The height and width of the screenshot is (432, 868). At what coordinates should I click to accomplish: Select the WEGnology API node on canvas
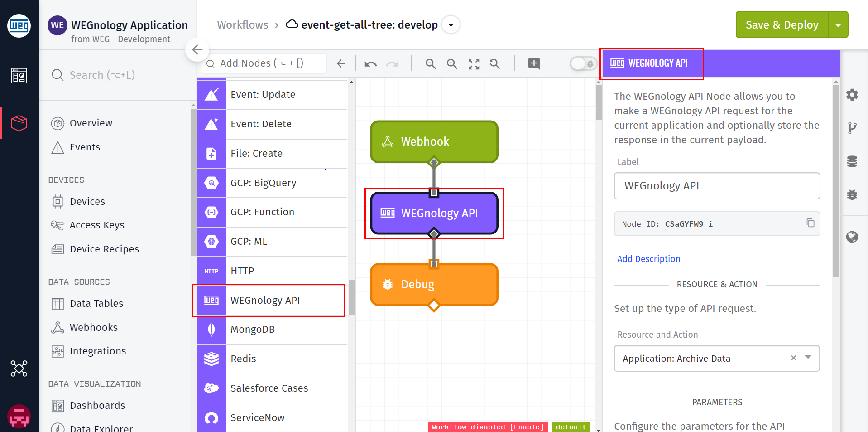(434, 213)
